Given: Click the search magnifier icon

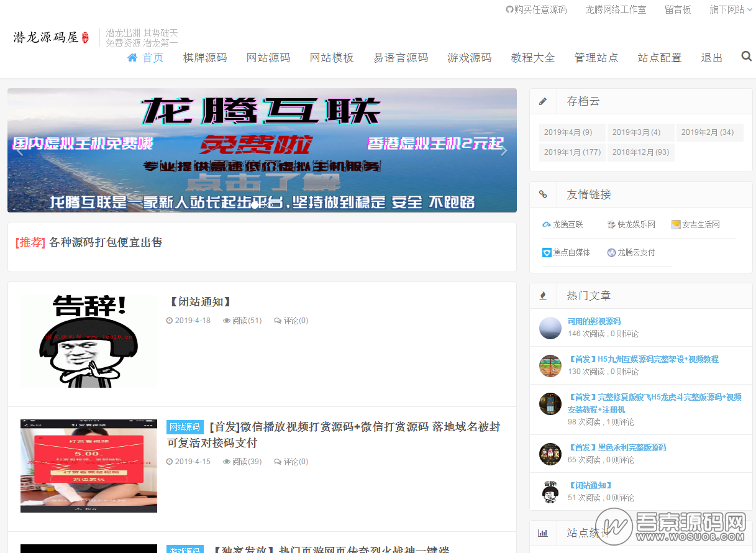Looking at the screenshot, I should coord(746,57).
